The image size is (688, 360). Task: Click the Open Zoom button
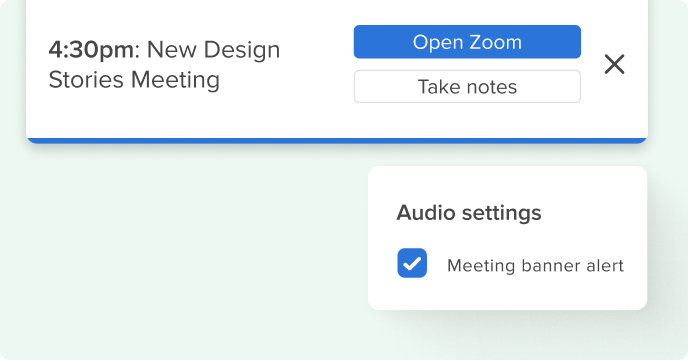(x=467, y=42)
